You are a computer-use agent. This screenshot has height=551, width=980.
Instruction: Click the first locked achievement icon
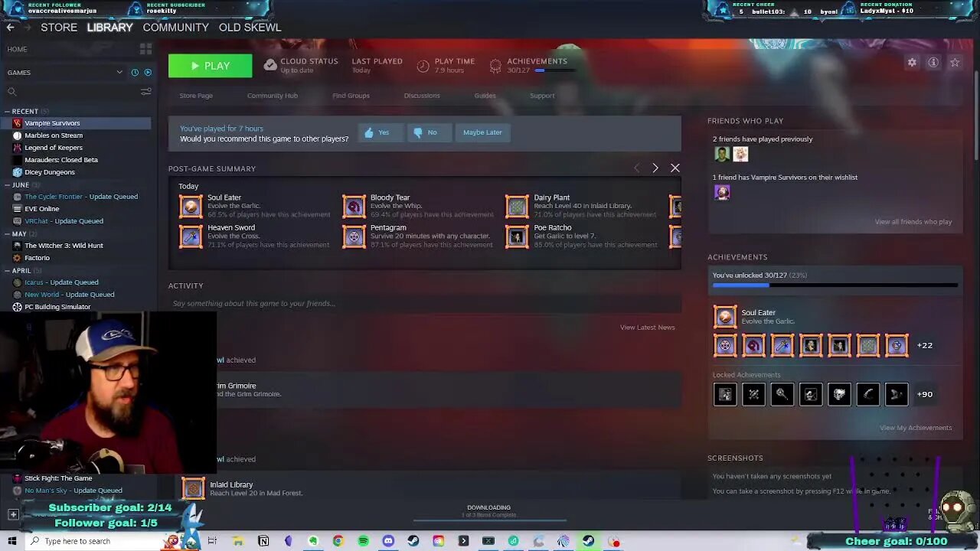(x=725, y=394)
